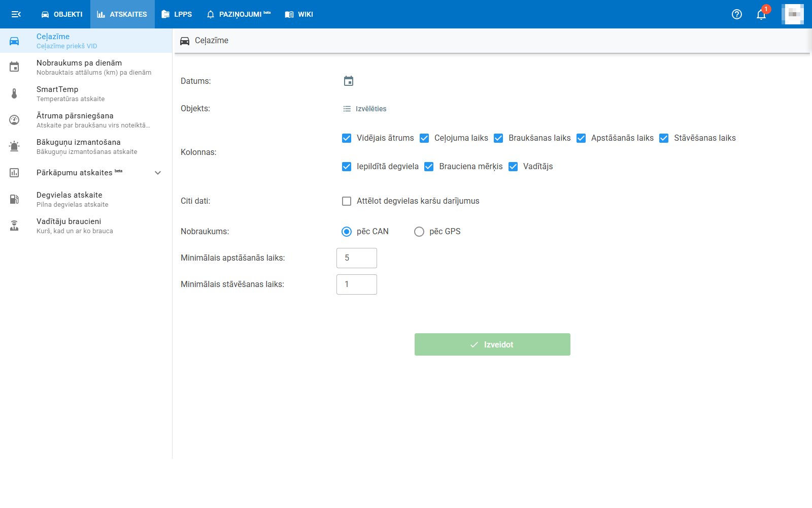This screenshot has height=508, width=812.
Task: Uncheck the Vadītājs column checkbox
Action: tap(513, 167)
